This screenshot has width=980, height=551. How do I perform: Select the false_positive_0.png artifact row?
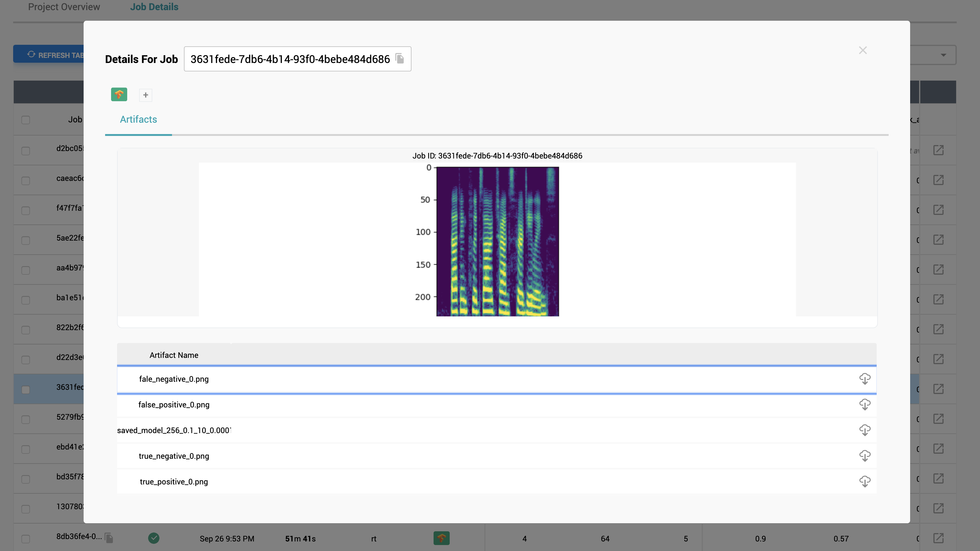coord(174,405)
